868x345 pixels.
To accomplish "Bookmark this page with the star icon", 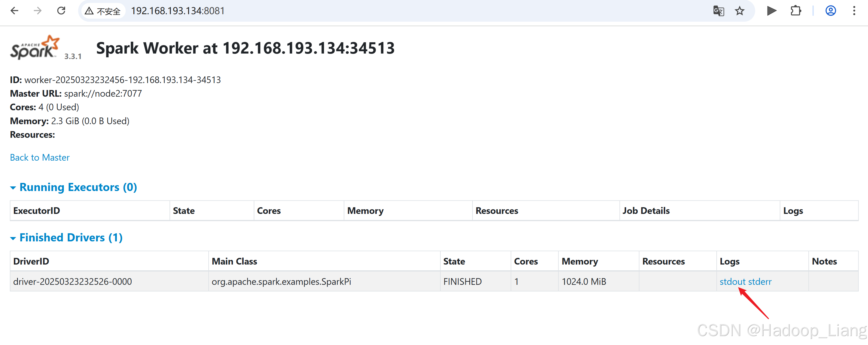I will [x=740, y=11].
